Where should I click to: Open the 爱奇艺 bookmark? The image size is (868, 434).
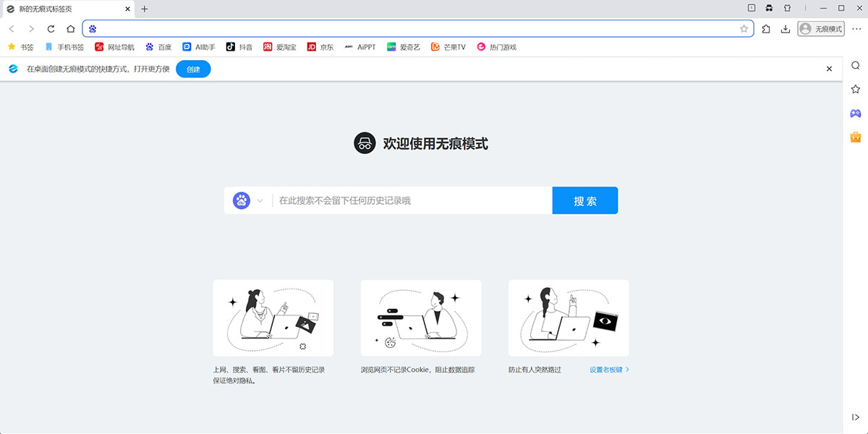click(x=404, y=47)
